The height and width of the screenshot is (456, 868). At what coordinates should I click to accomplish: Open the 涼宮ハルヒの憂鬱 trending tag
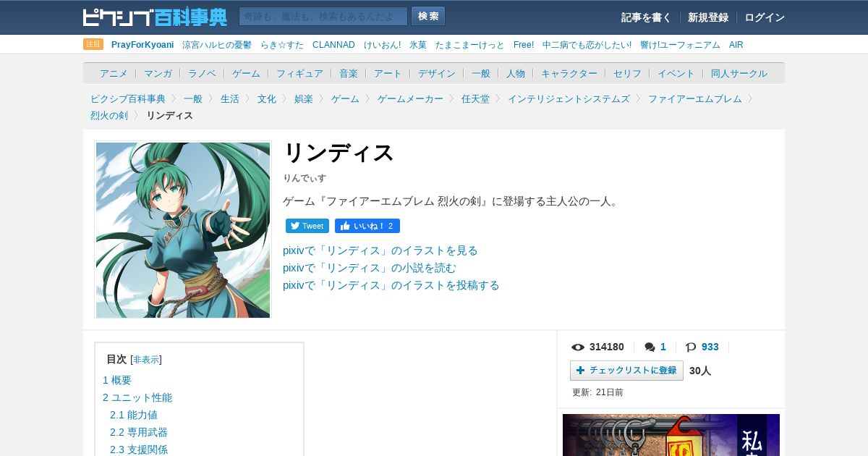click(x=217, y=45)
